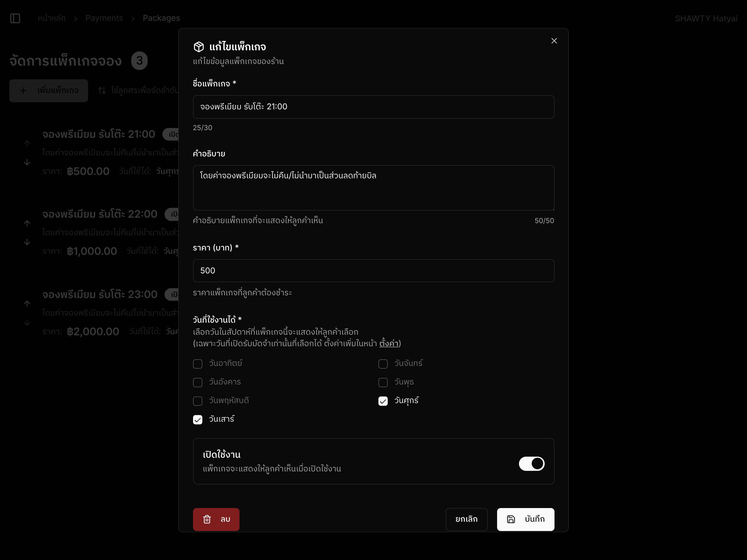The image size is (747, 560).
Task: Open the ตั้งค่า settings link
Action: (389, 343)
